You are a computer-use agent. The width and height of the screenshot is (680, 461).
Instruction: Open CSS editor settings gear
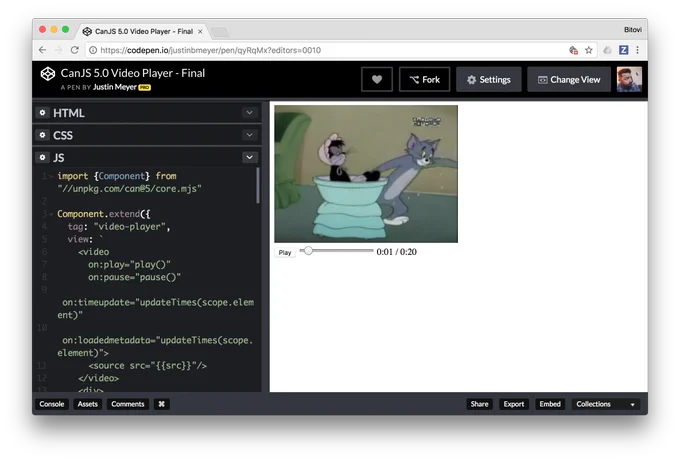(x=42, y=135)
